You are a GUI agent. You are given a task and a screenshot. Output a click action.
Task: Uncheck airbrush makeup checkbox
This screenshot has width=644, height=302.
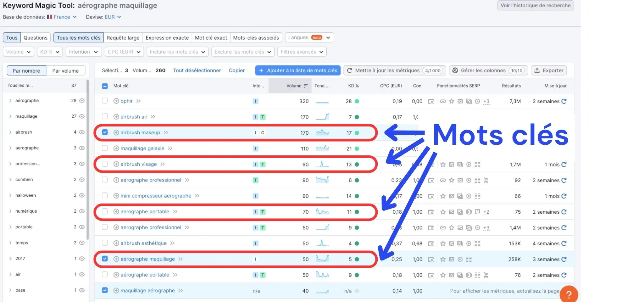105,132
